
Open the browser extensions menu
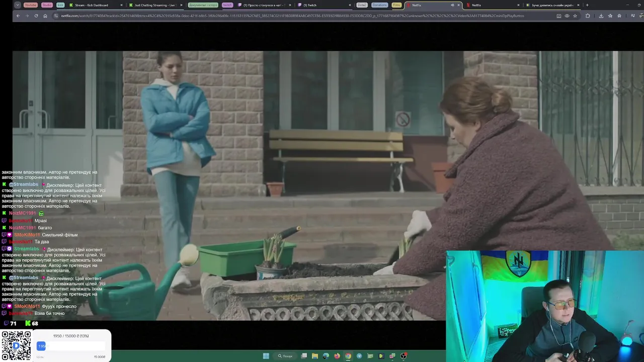coord(588,16)
